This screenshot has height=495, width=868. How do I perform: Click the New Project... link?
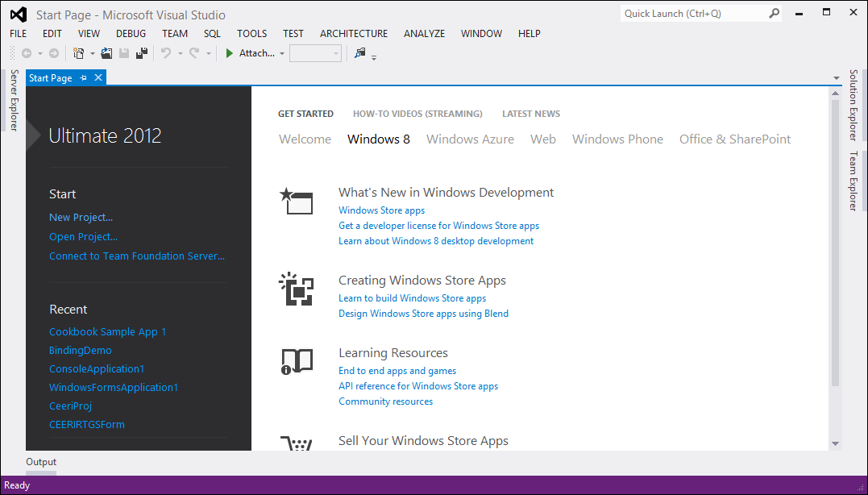[81, 217]
